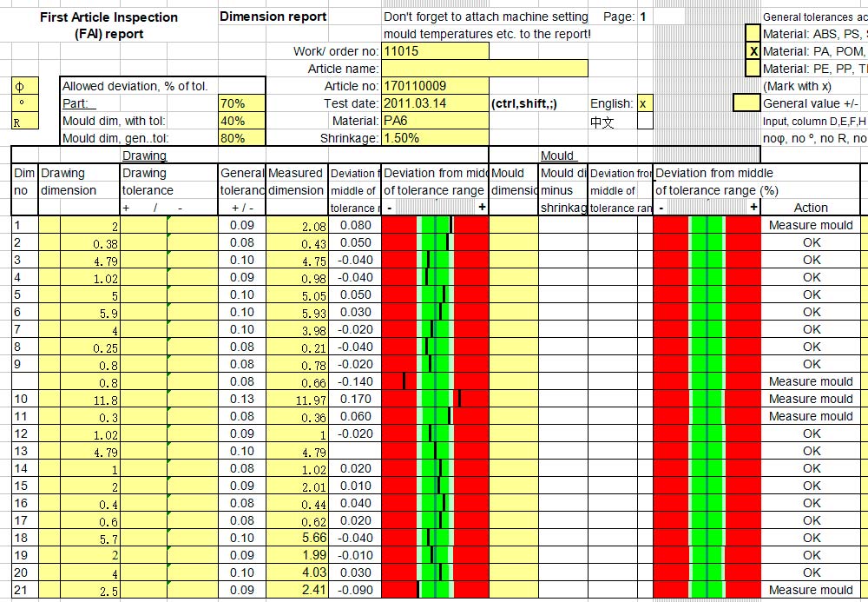Click measured dimension 5.66 in row 18
Image resolution: width=868 pixels, height=602 pixels.
(297, 538)
